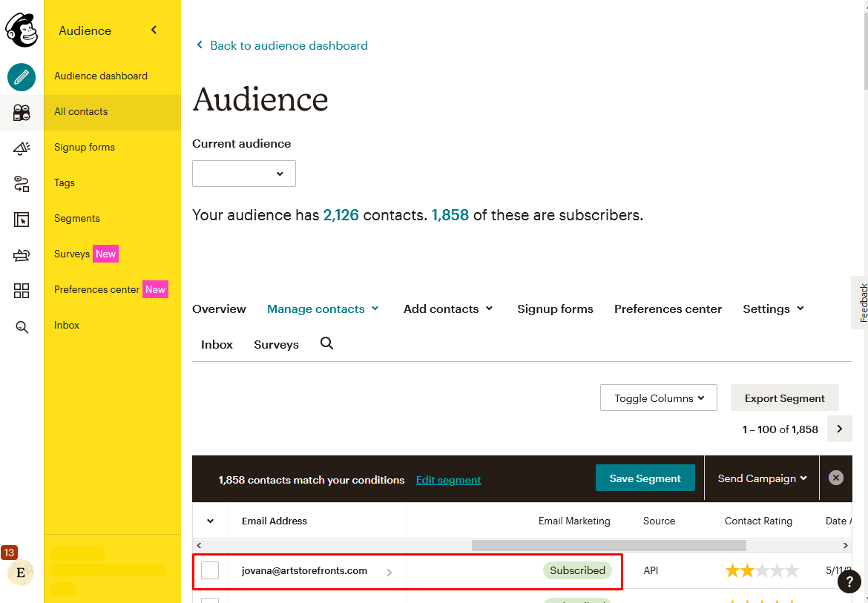The width and height of the screenshot is (868, 603).
Task: Open Signup forms in the sidebar
Action: click(x=112, y=147)
